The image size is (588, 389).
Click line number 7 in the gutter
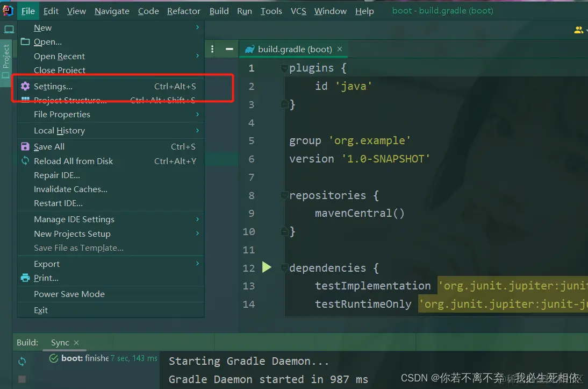click(251, 177)
